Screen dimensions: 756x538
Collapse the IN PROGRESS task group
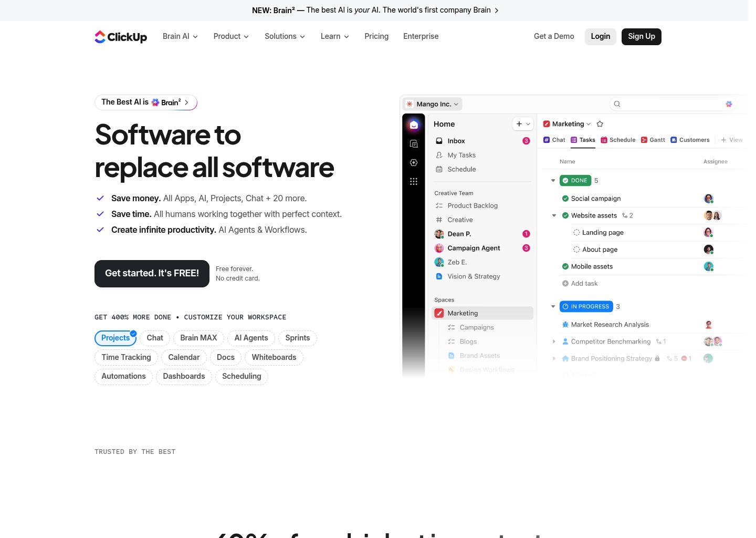click(553, 306)
